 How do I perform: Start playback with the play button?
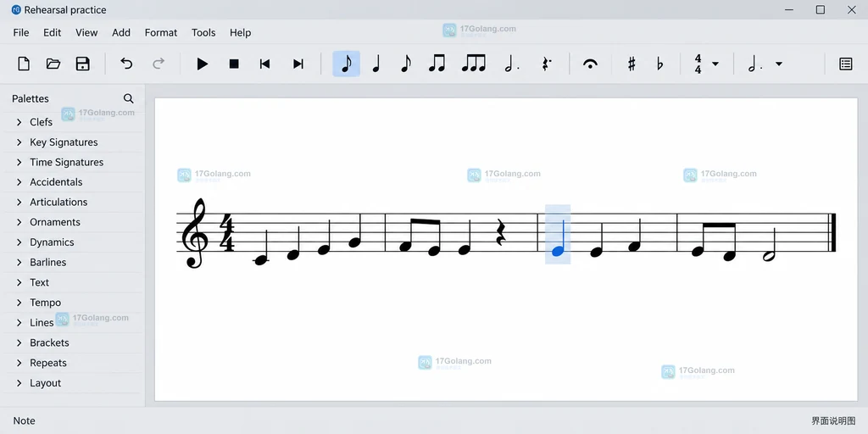pyautogui.click(x=203, y=64)
